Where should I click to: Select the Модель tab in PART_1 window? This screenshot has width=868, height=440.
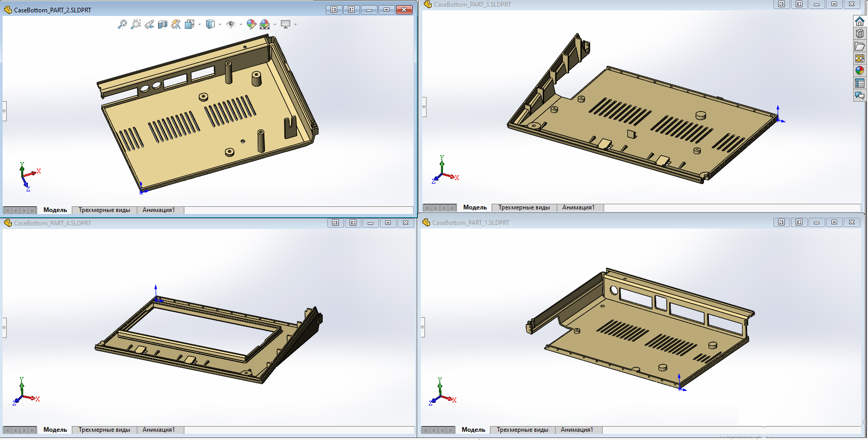[474, 430]
